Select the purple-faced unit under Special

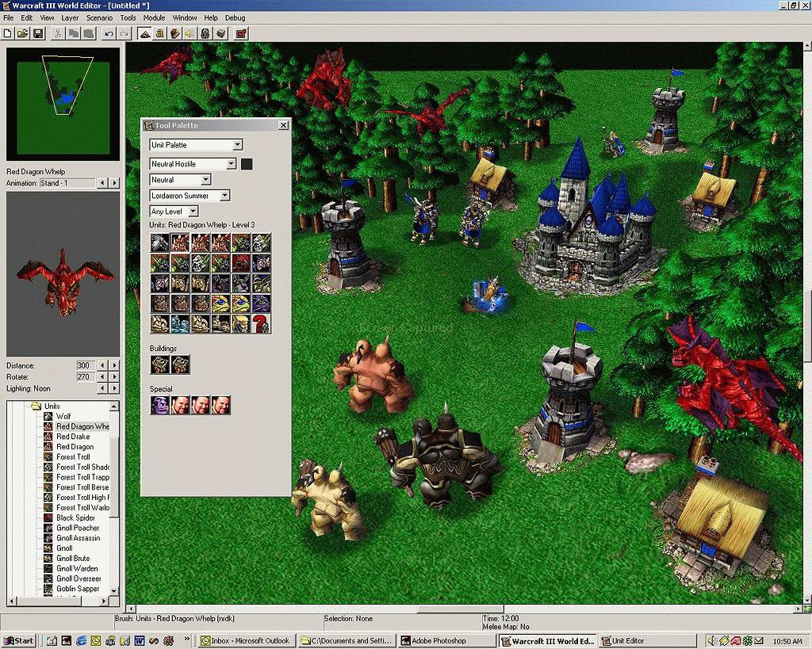click(160, 405)
